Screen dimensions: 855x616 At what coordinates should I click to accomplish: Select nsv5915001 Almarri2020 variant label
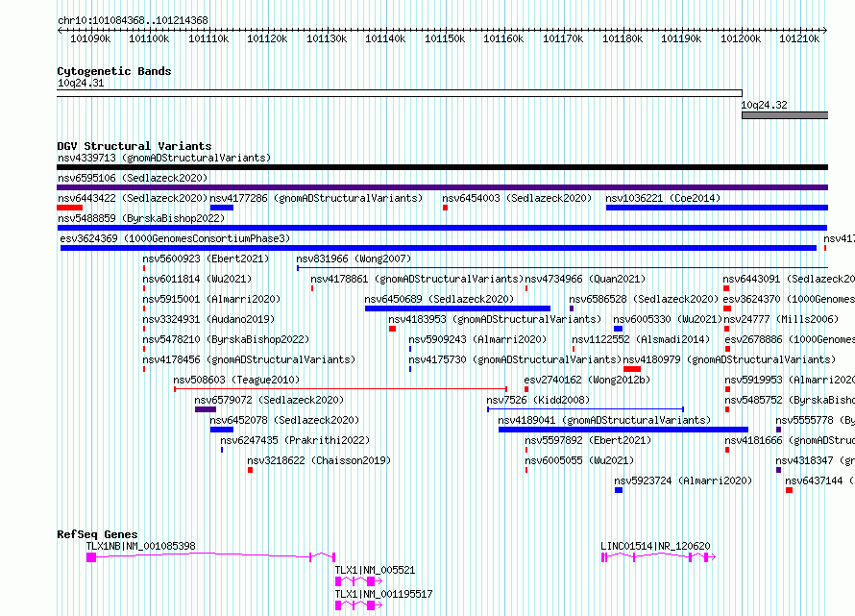tap(211, 300)
